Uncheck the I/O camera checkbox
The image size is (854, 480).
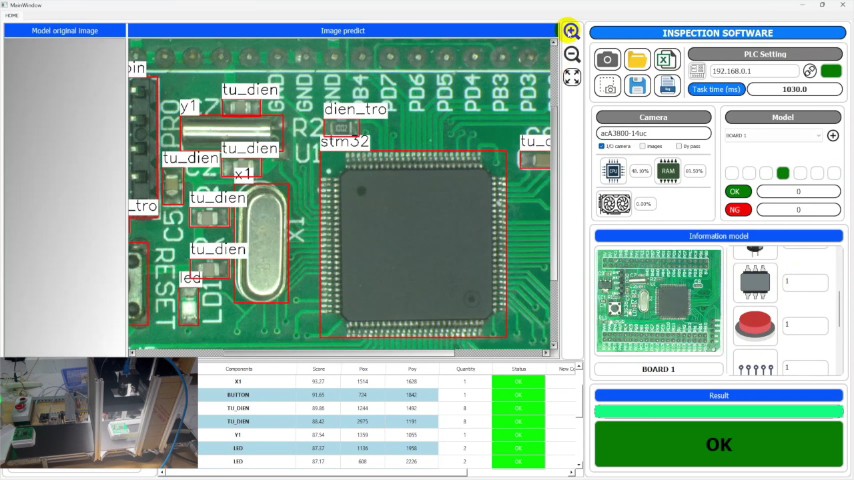point(601,146)
